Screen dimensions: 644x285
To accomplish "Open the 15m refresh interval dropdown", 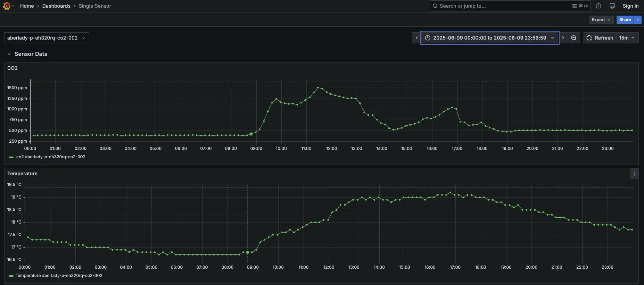I will point(627,38).
